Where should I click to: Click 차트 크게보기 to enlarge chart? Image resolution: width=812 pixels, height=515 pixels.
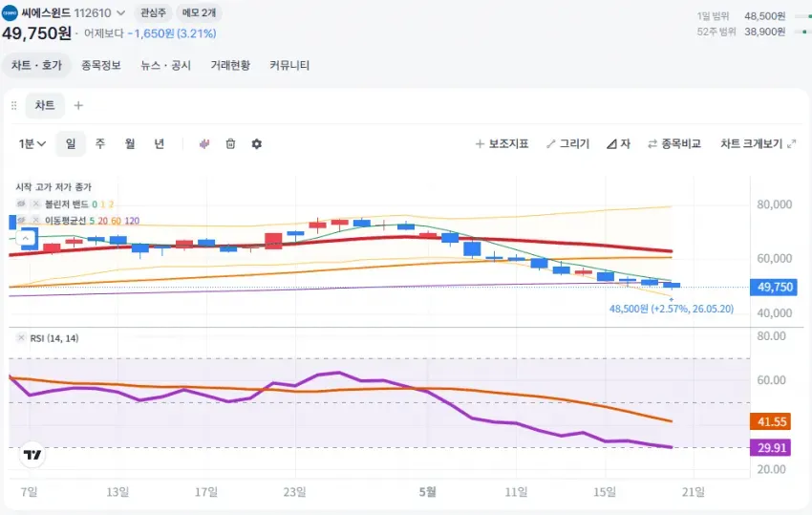(x=759, y=144)
